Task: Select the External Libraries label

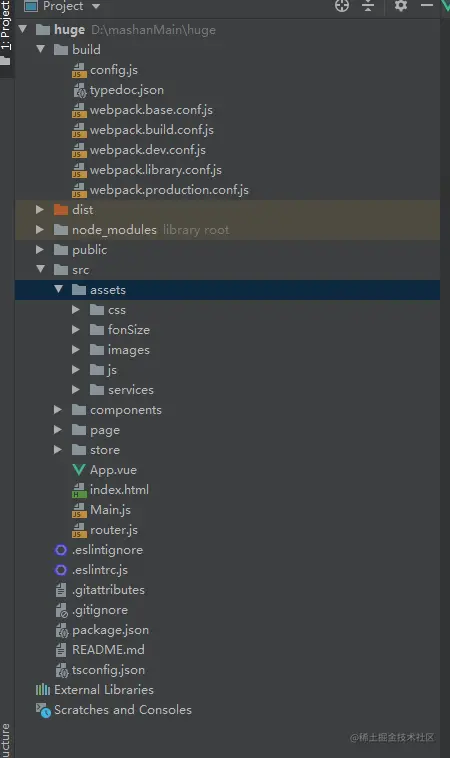Action: [104, 690]
